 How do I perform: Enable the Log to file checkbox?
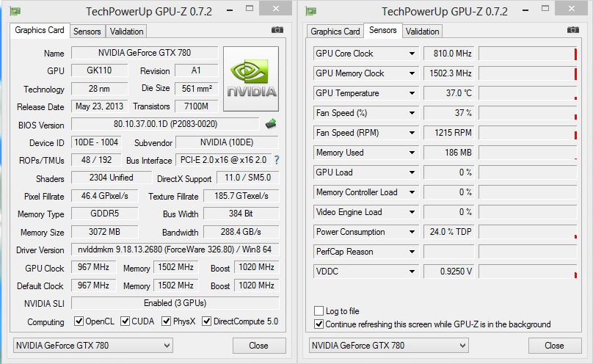click(x=319, y=311)
